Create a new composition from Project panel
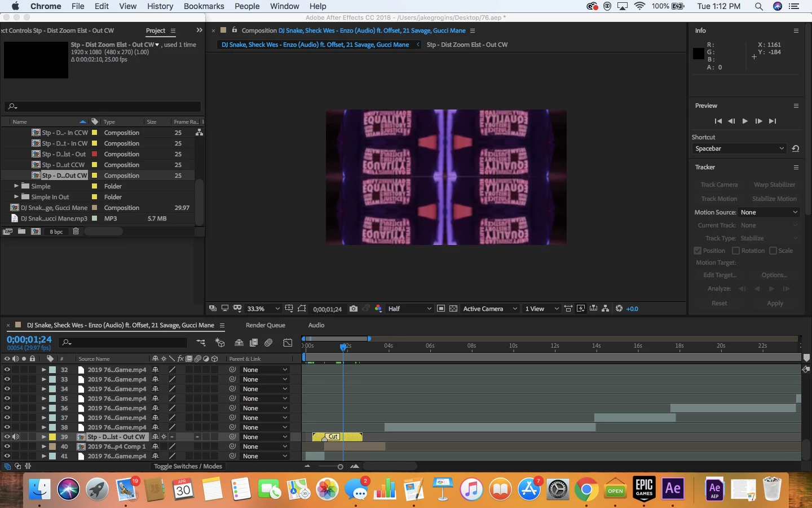This screenshot has height=508, width=812. pos(36,231)
